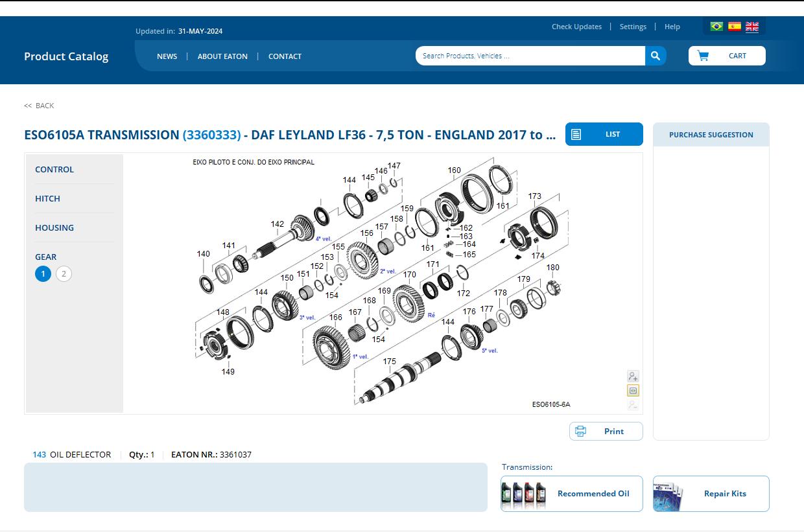The width and height of the screenshot is (804, 532).
Task: Zoom out of the diagram
Action: click(633, 405)
